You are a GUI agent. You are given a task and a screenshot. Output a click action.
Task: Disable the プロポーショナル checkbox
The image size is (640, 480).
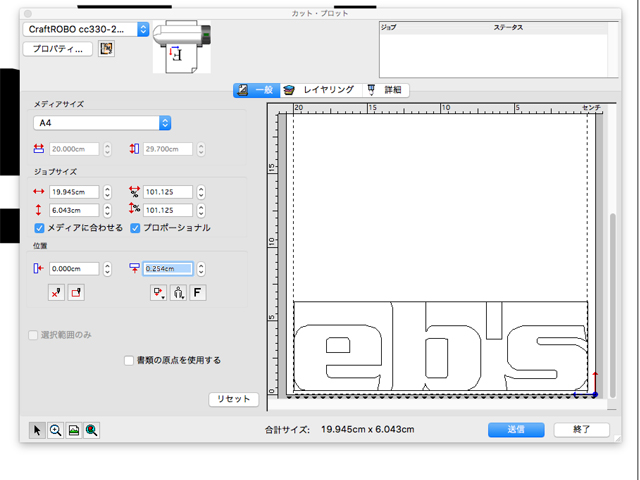click(x=135, y=228)
